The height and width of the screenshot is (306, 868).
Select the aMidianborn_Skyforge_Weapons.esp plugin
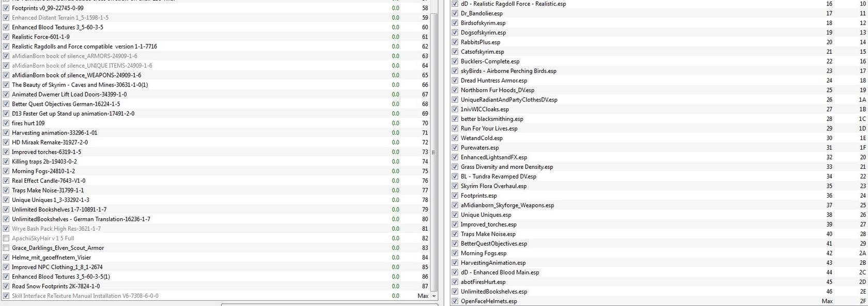(507, 205)
